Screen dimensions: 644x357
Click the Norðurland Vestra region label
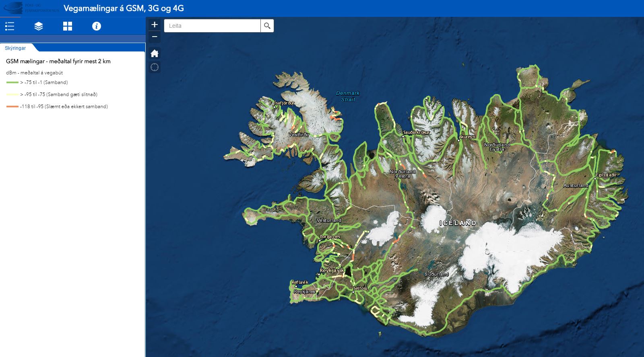point(402,174)
